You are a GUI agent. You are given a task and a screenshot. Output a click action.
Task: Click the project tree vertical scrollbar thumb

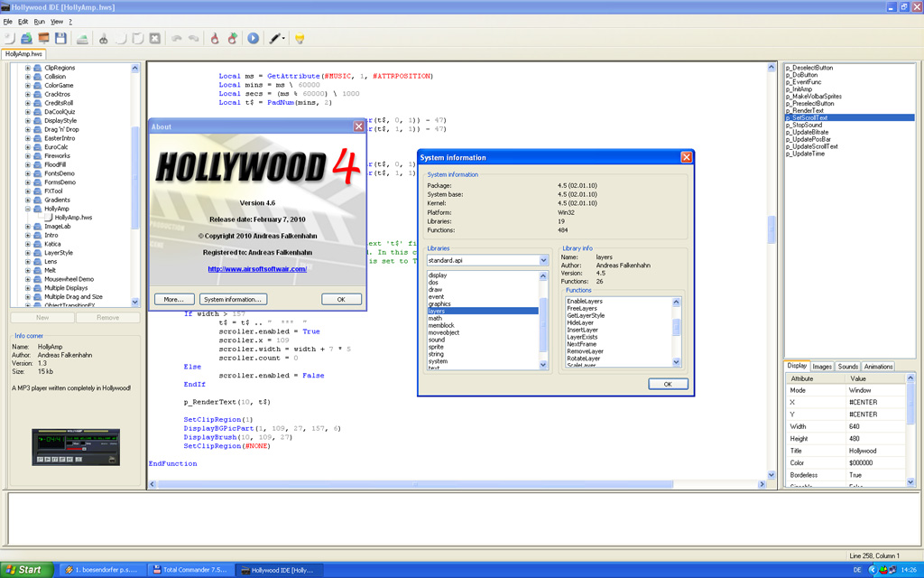click(x=135, y=178)
